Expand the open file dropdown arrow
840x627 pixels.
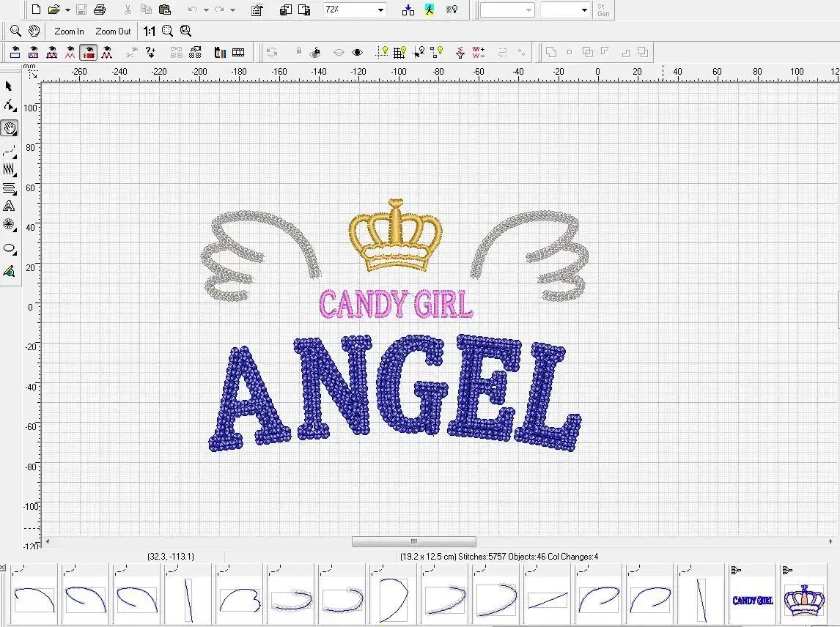click(x=67, y=10)
